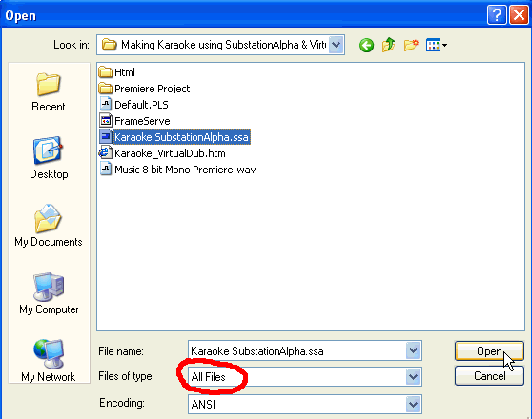Click the Cancel button
Image resolution: width=532 pixels, height=419 pixels.
(x=489, y=375)
